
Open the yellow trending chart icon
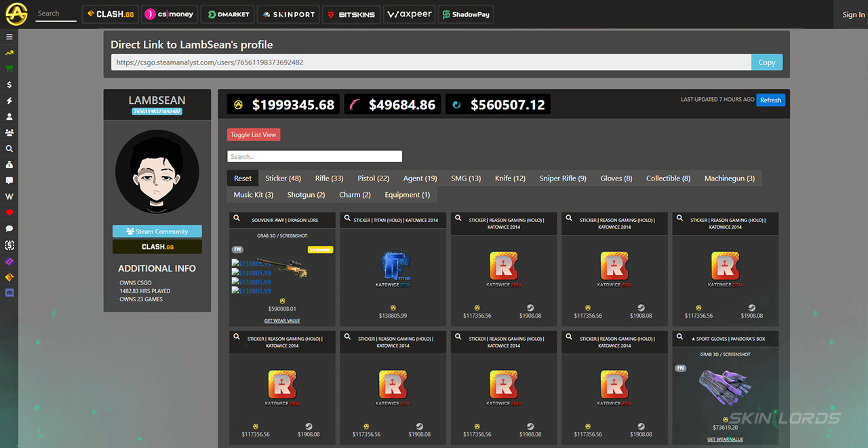[9, 53]
